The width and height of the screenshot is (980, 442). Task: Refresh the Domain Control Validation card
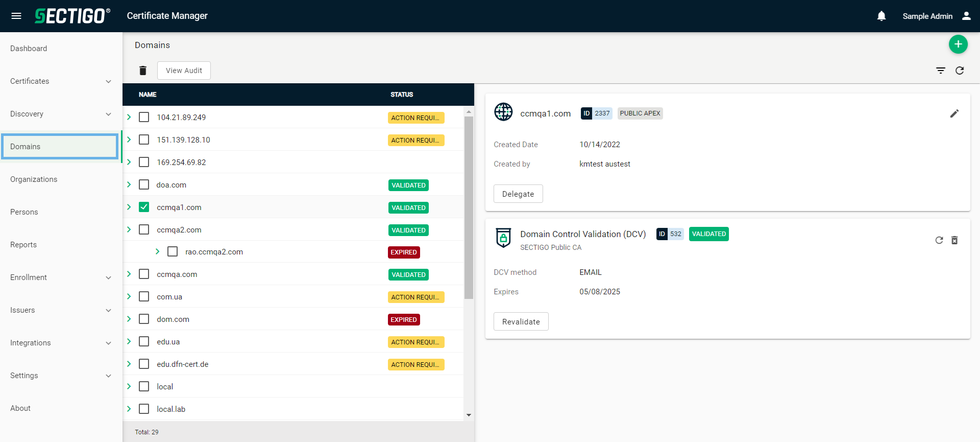(939, 240)
